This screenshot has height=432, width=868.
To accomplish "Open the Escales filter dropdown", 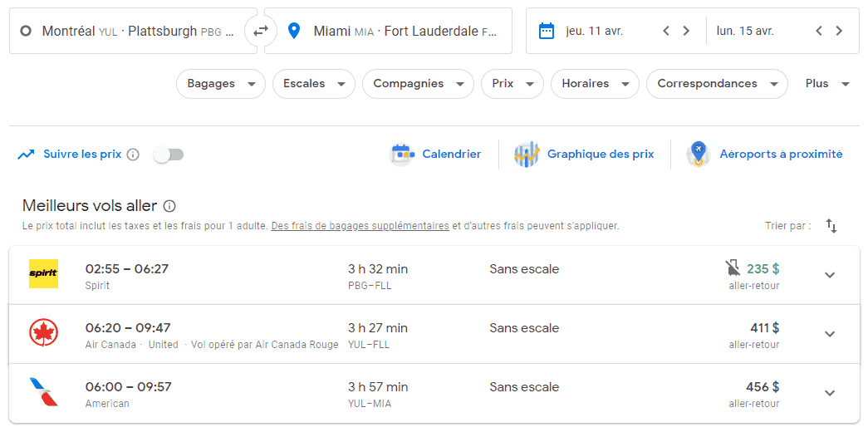I will [314, 84].
